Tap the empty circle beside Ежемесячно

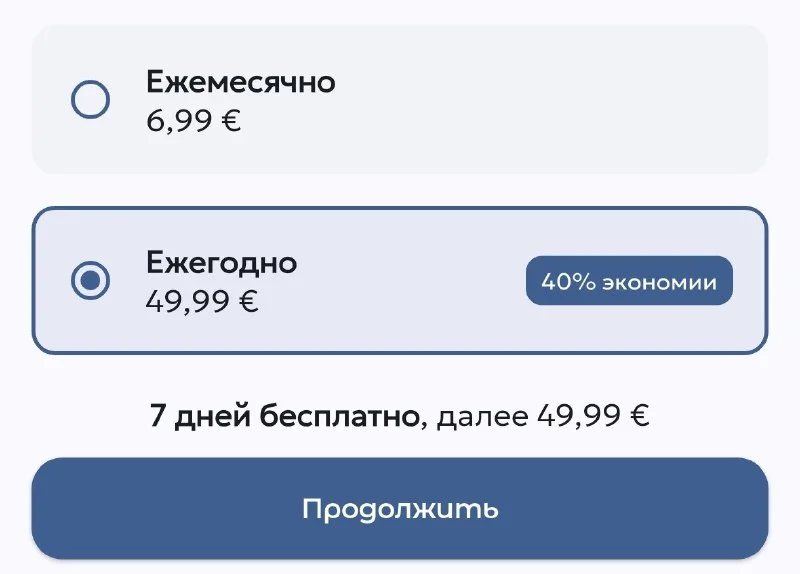coord(91,100)
